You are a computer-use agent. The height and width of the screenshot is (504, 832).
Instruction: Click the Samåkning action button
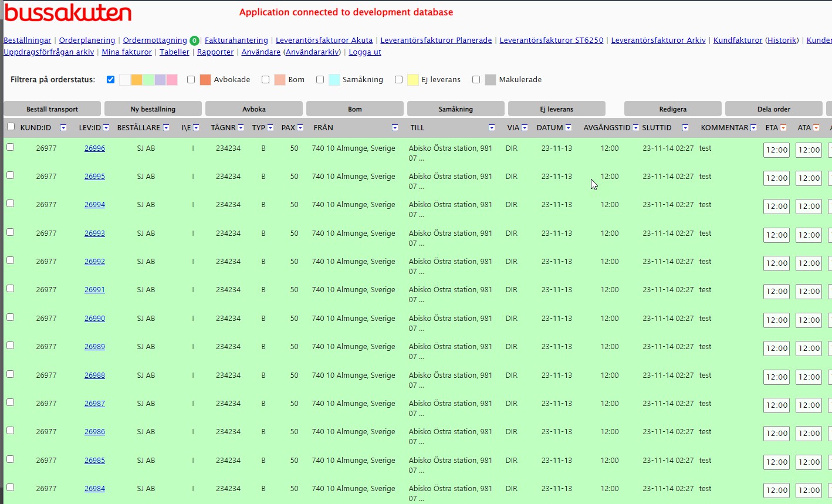point(456,109)
